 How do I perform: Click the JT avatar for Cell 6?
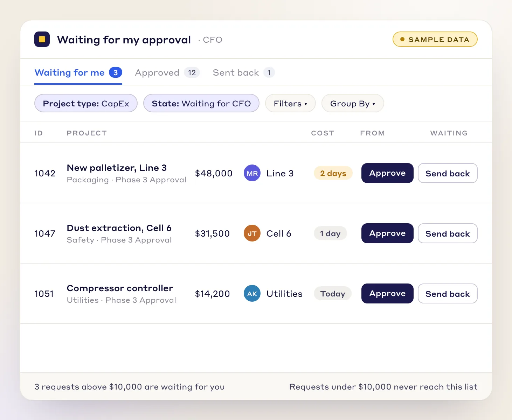tap(252, 233)
